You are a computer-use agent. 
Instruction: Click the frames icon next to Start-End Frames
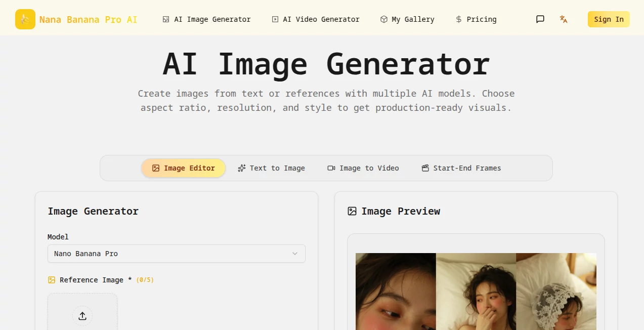click(x=425, y=168)
